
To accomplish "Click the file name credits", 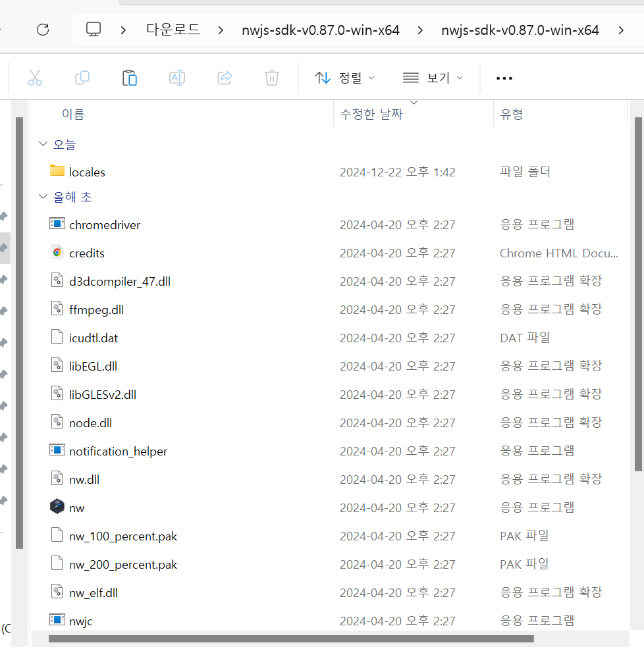I will (x=86, y=253).
